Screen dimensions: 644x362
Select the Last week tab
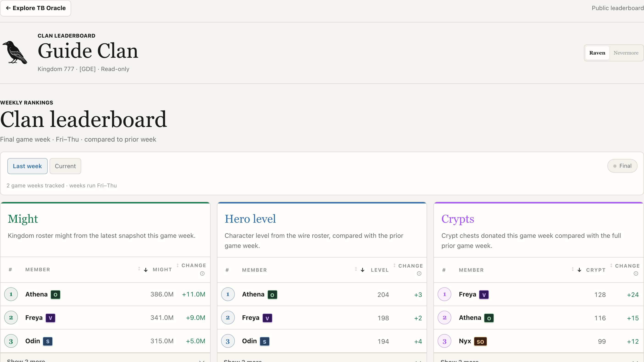[27, 166]
